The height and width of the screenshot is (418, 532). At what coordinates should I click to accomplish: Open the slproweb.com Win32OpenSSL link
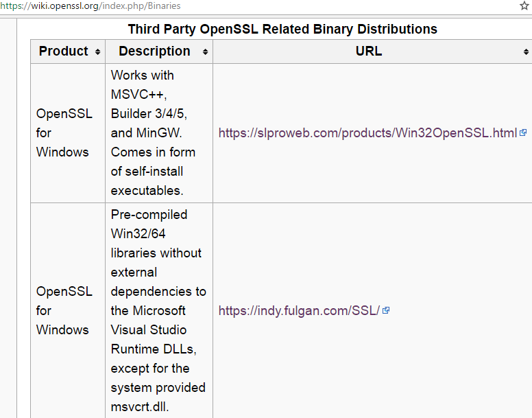367,132
